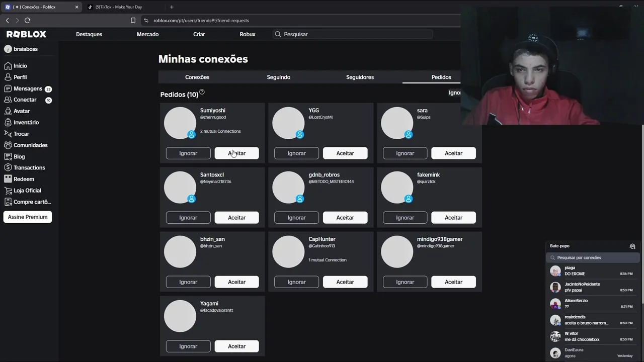Ignore Sumiyoshi's request
This screenshot has width=644, height=362.
tap(188, 153)
